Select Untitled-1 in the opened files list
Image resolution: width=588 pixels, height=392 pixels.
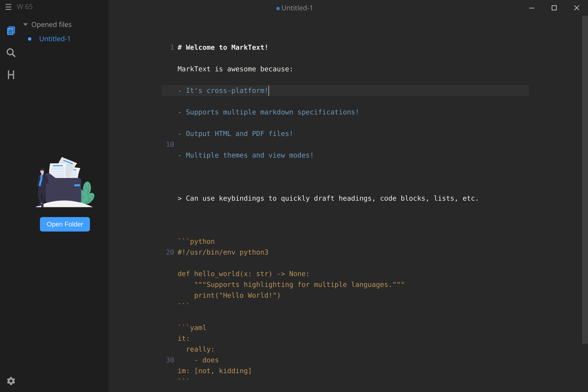[x=55, y=39]
